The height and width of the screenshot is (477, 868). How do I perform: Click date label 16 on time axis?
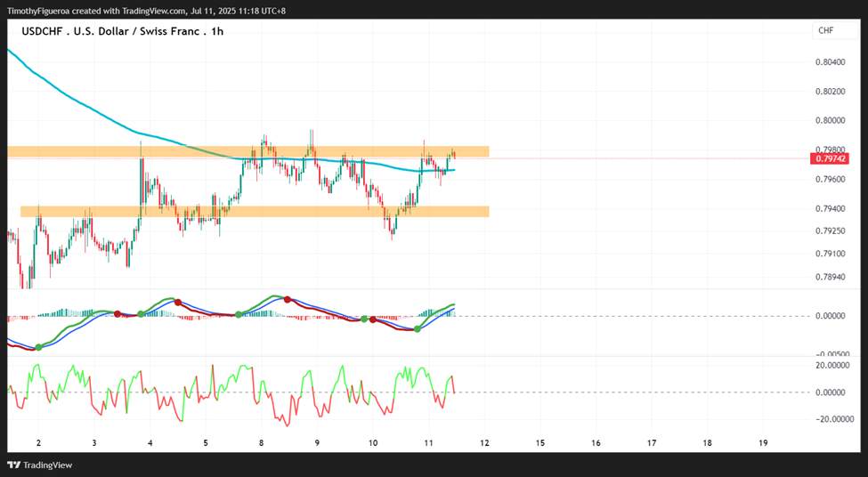pos(596,443)
